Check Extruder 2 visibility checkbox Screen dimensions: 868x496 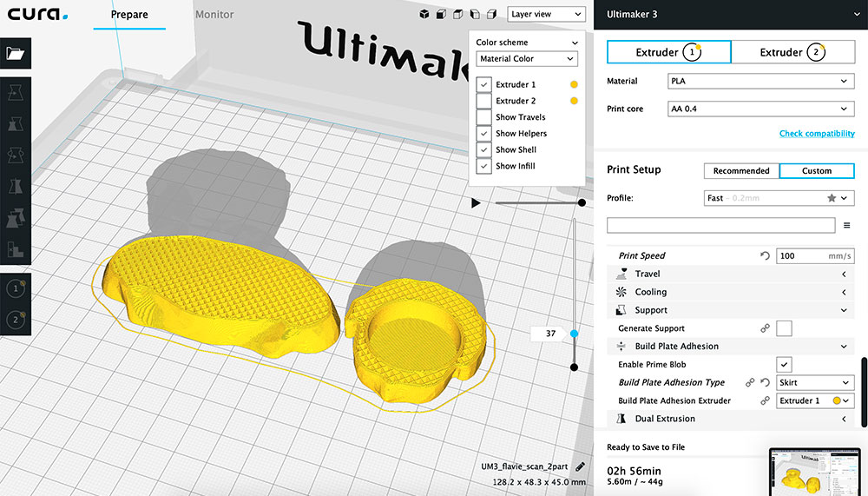coord(483,101)
